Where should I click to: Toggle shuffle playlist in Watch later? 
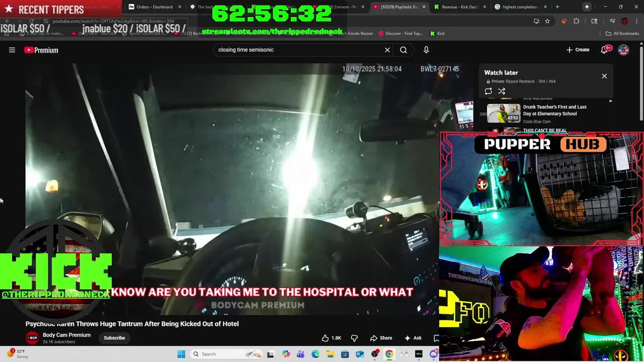[x=502, y=91]
